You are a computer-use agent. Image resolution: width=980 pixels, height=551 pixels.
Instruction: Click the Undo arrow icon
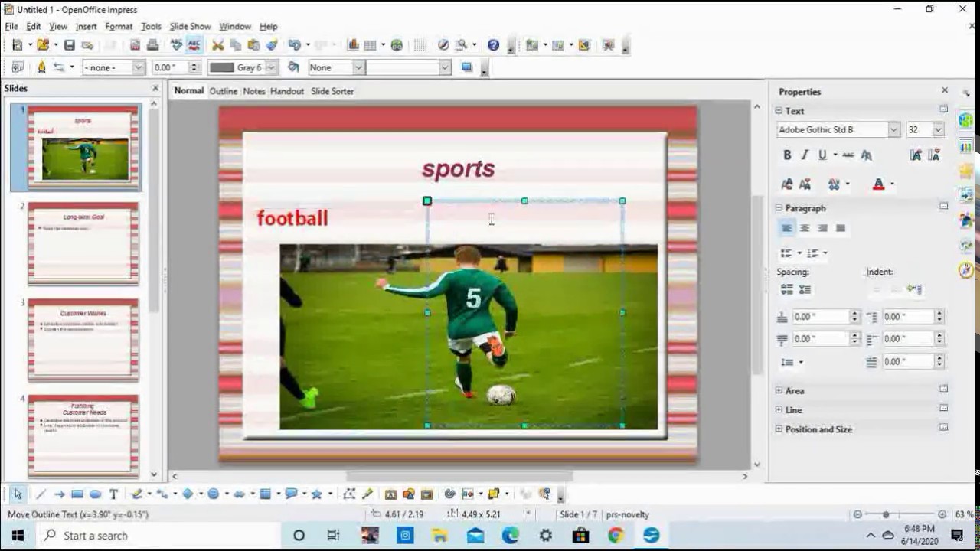point(294,45)
